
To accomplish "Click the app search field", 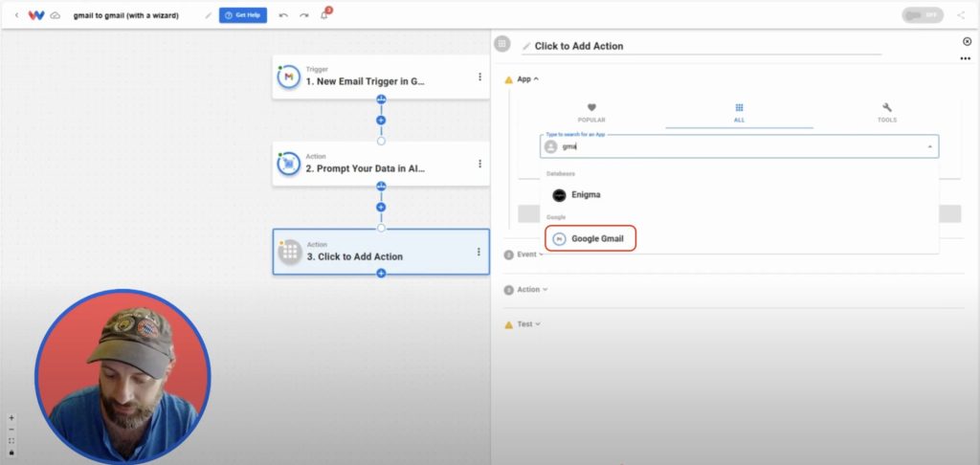I will (x=740, y=147).
